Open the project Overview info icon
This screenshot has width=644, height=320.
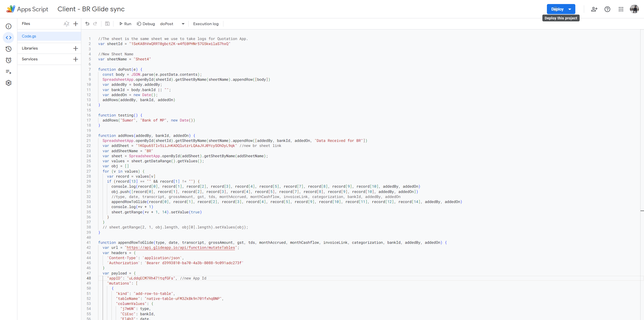[9, 26]
